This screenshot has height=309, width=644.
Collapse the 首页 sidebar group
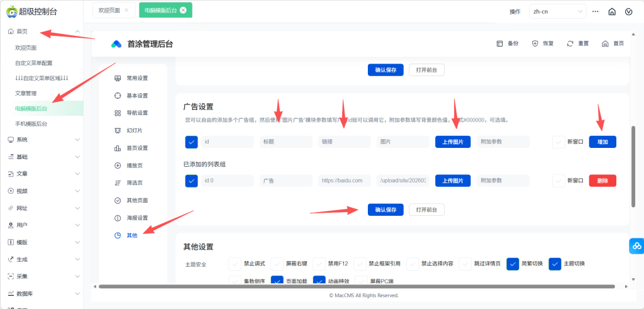77,31
